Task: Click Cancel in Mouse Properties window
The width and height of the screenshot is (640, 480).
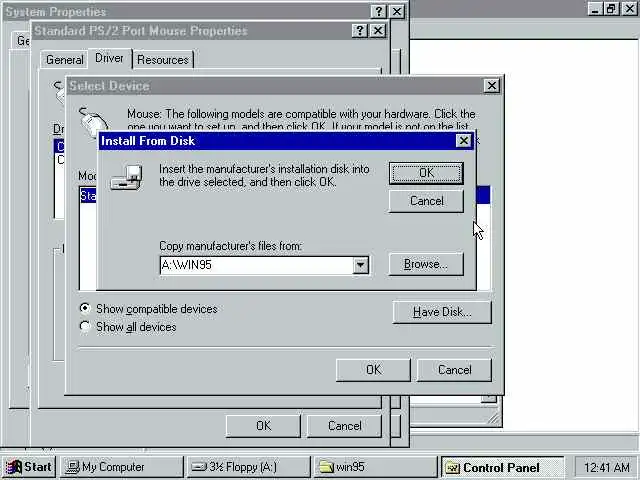Action: point(344,426)
